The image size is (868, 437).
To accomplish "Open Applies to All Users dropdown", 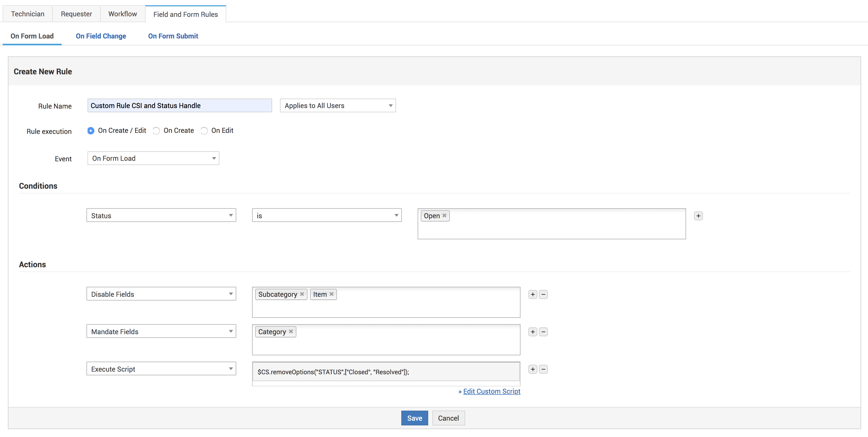I will (x=338, y=106).
